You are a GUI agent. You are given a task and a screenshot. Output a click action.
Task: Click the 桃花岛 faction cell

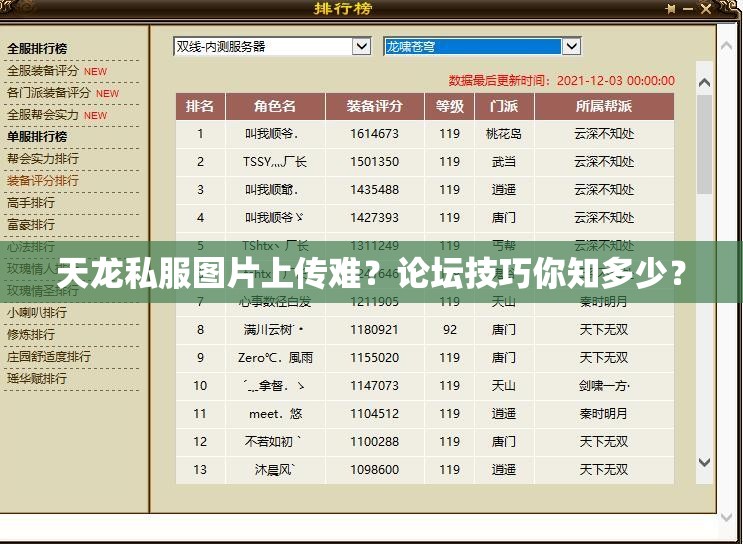tap(504, 134)
